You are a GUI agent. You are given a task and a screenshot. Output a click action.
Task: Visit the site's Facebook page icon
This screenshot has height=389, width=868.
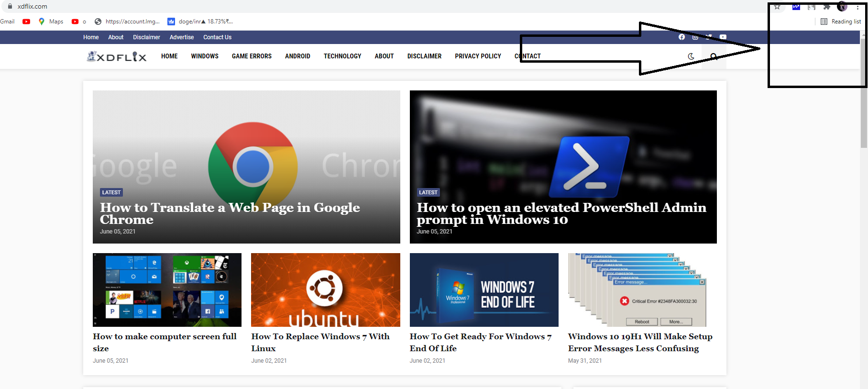point(681,37)
